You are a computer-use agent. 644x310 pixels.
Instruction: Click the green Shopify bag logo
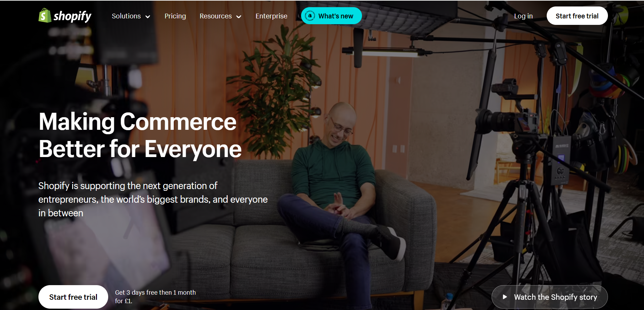coord(45,15)
